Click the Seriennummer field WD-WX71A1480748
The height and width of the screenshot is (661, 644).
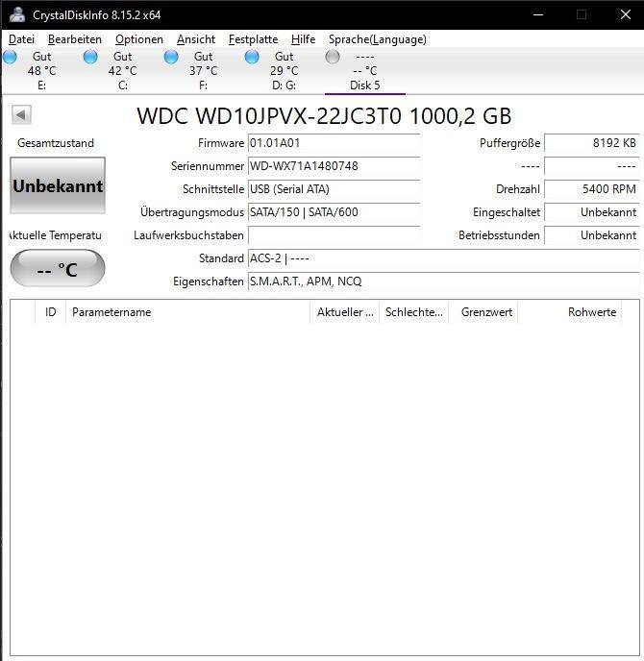point(334,165)
